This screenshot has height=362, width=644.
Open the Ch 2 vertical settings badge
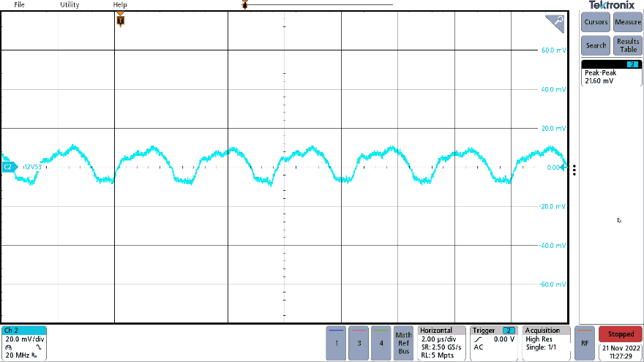24,343
